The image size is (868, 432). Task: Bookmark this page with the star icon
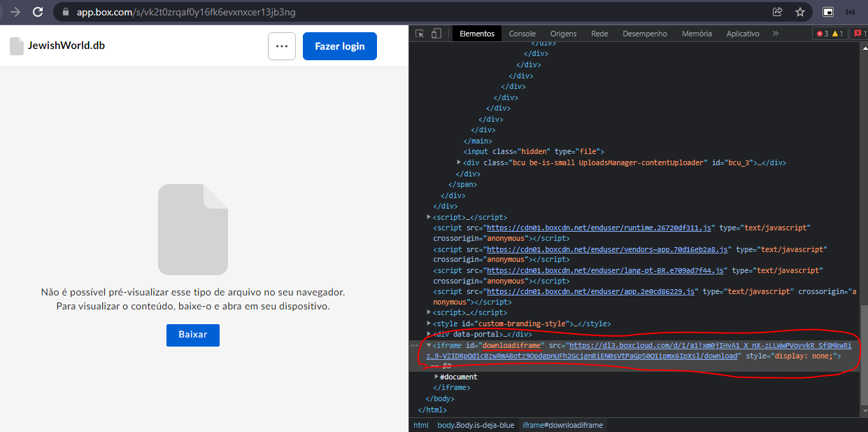[x=800, y=12]
